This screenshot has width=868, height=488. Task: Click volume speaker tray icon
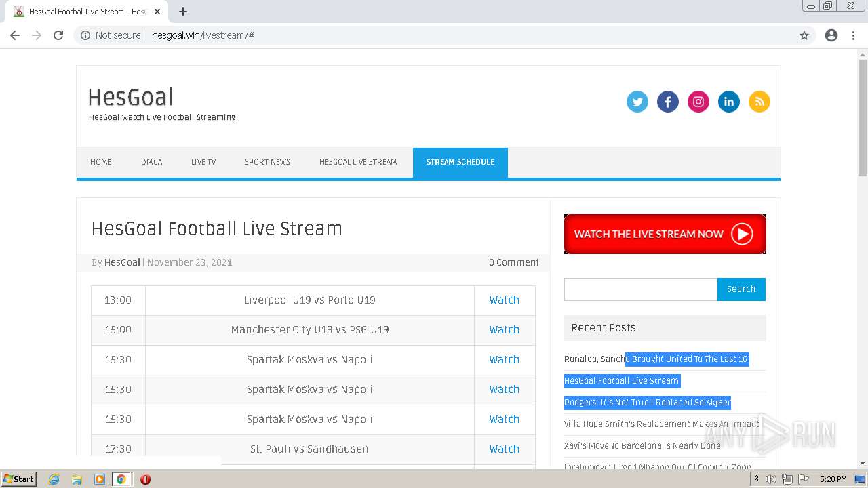click(x=771, y=479)
